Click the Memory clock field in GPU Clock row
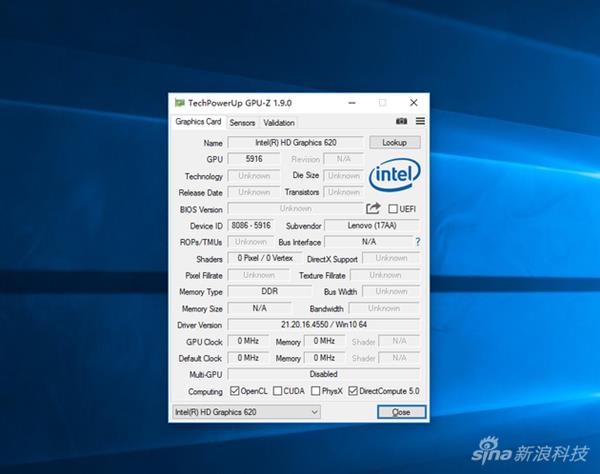 [324, 341]
